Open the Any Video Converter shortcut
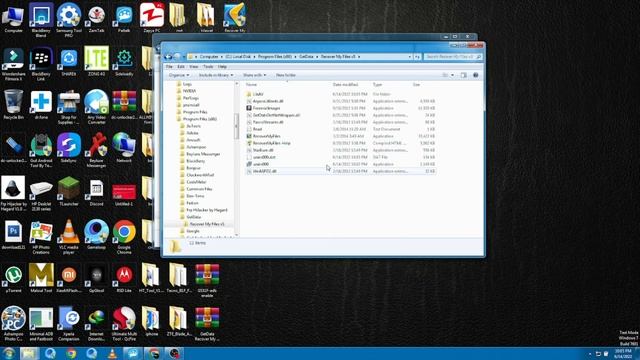The image size is (640, 360). [x=96, y=107]
